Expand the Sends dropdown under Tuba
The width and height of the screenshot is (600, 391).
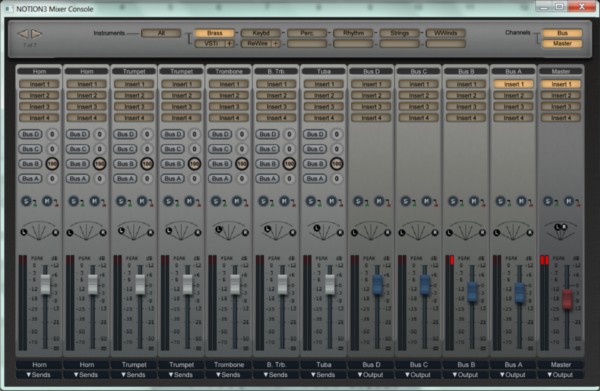tap(324, 375)
